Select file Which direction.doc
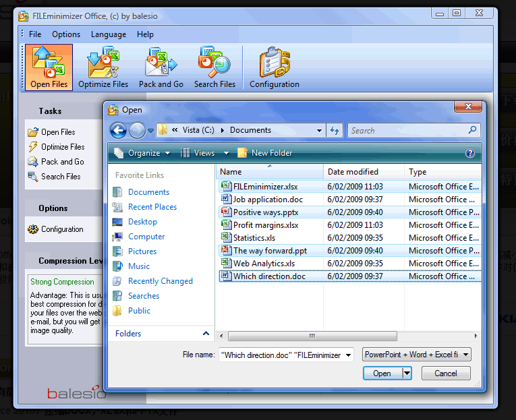 (350, 276)
